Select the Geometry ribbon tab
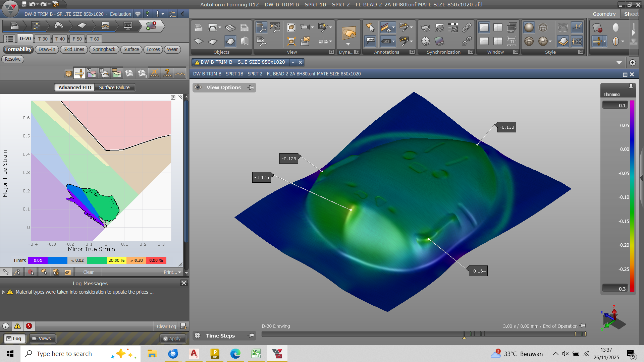Screen dimensions: 644x362 (604, 14)
